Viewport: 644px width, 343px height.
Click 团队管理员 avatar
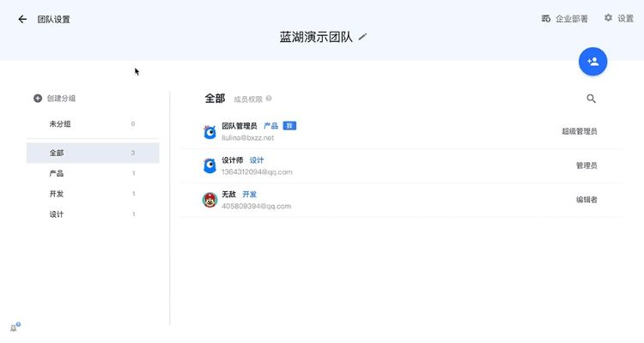pos(210,132)
